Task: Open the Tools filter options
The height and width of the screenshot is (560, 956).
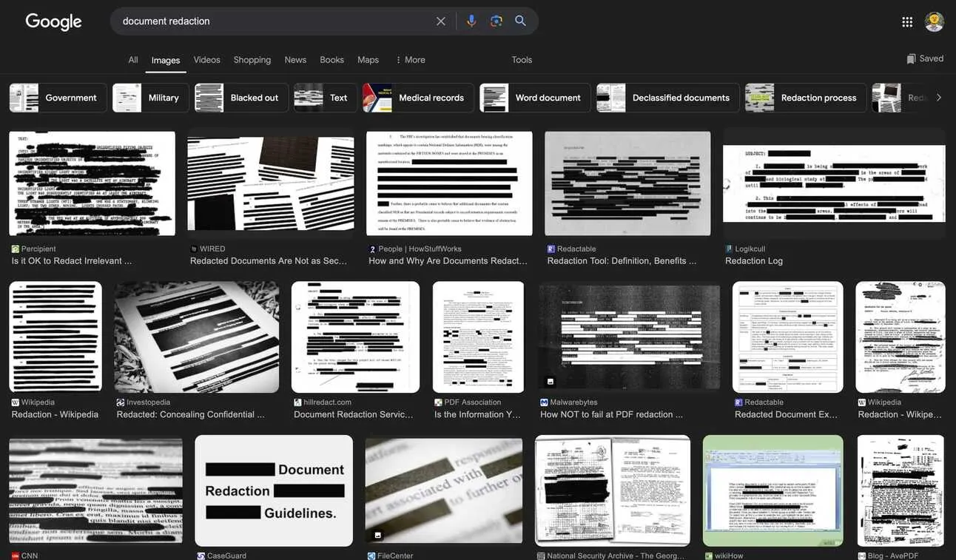Action: 522,60
